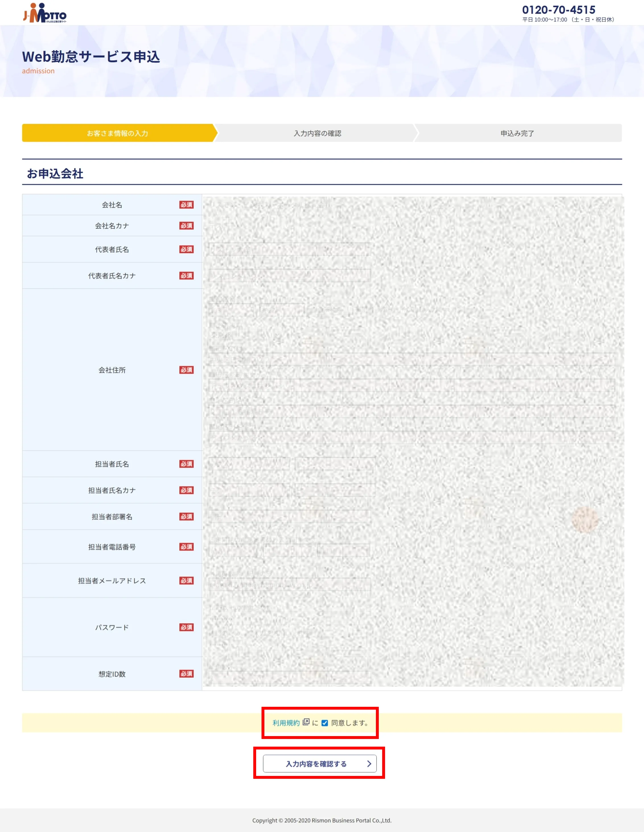Click the 担当者メールアドレス row label
Viewport: 644px width, 832px height.
tap(112, 580)
